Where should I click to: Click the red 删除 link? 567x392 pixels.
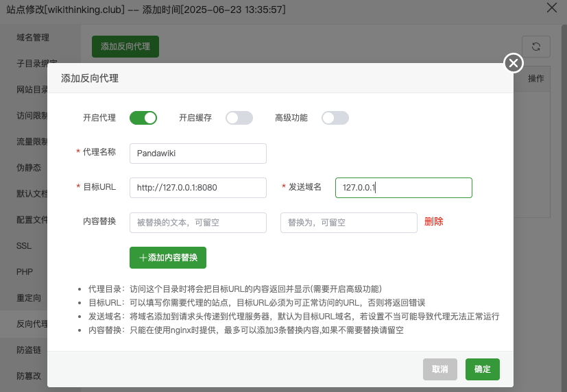[434, 221]
